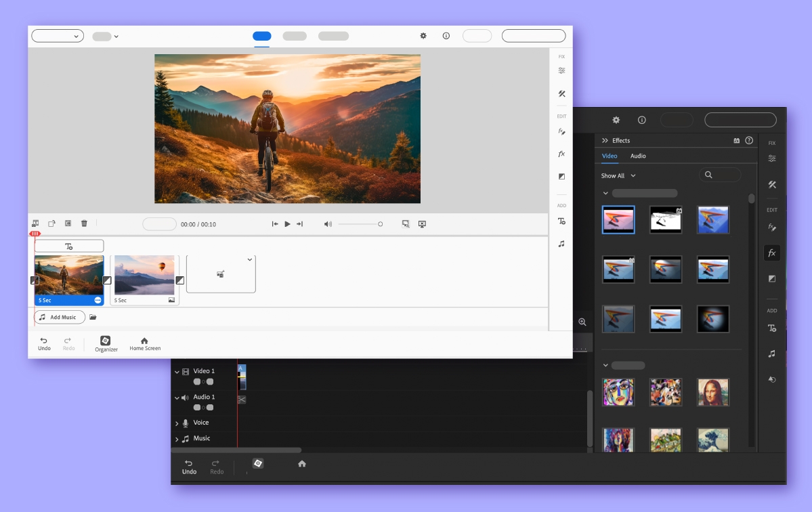812x512 pixels.
Task: Select the highlighted first view tab at the top
Action: click(x=262, y=36)
